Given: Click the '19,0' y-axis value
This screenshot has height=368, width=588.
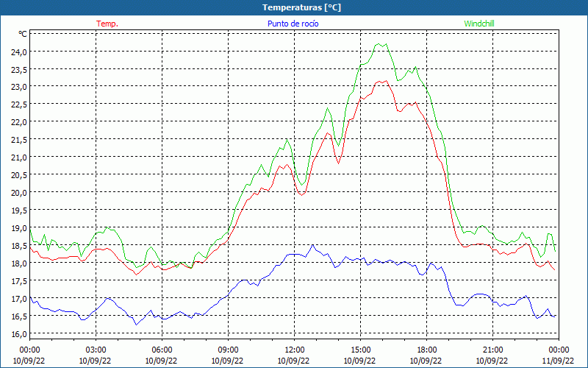Looking at the screenshot, I should point(19,228).
